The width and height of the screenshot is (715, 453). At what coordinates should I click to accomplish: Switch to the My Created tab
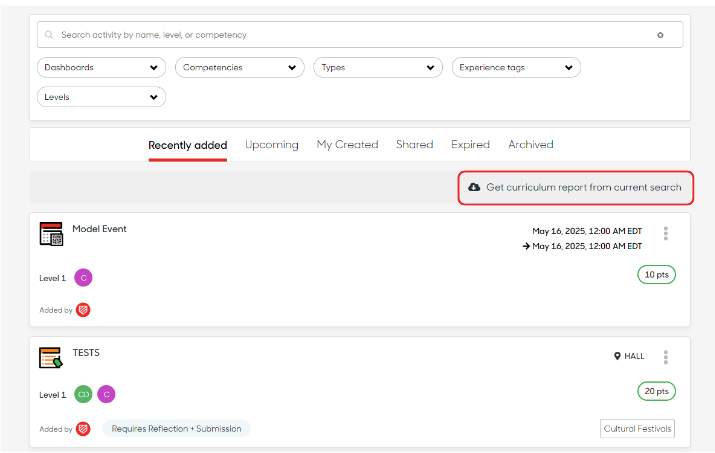[347, 145]
